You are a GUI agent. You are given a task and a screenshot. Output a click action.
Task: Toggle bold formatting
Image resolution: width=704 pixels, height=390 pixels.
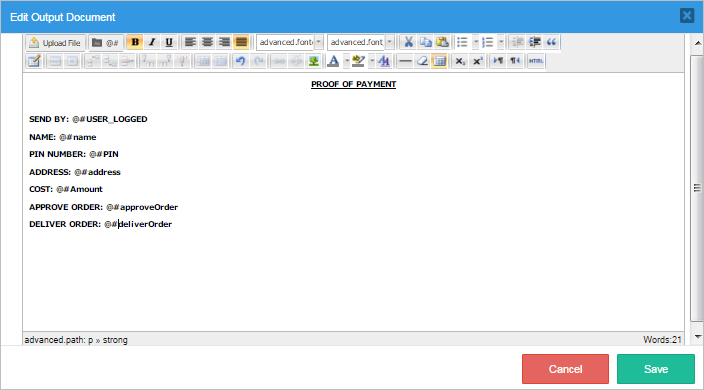pos(135,42)
